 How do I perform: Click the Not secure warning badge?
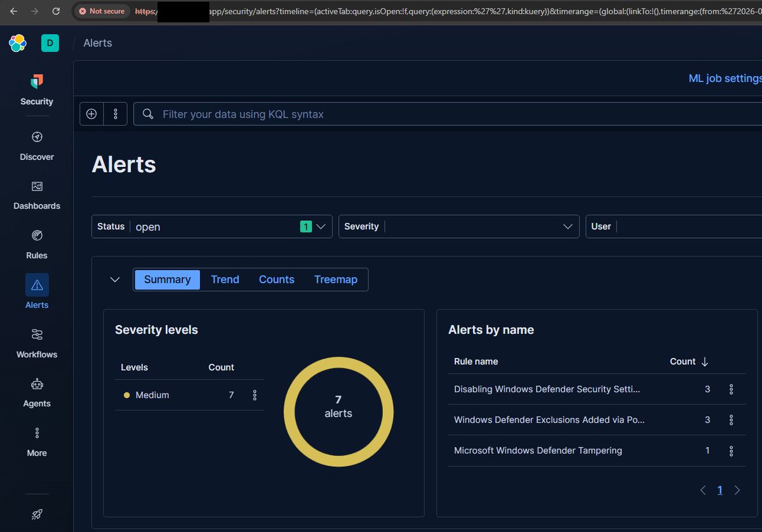tap(102, 11)
